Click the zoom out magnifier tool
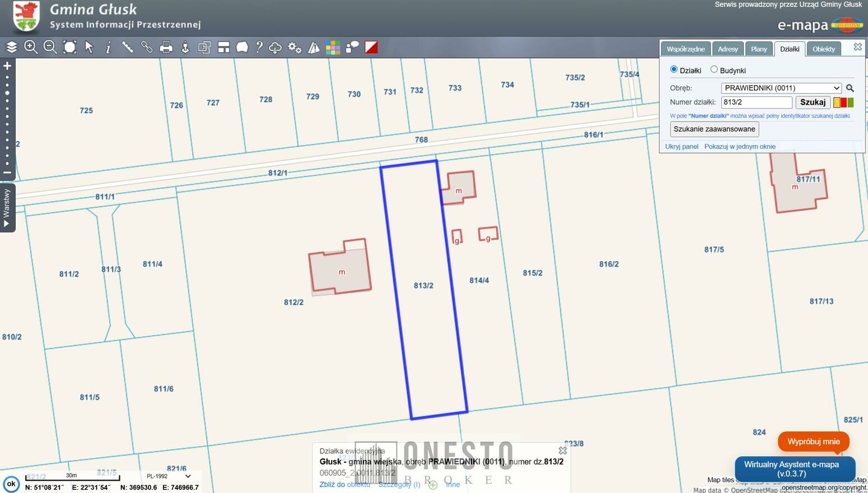This screenshot has height=493, width=868. [x=50, y=48]
